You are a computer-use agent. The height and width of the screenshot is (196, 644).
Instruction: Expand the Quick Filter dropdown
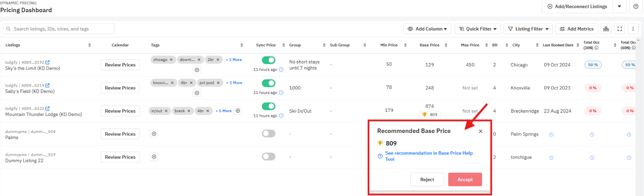click(x=478, y=29)
